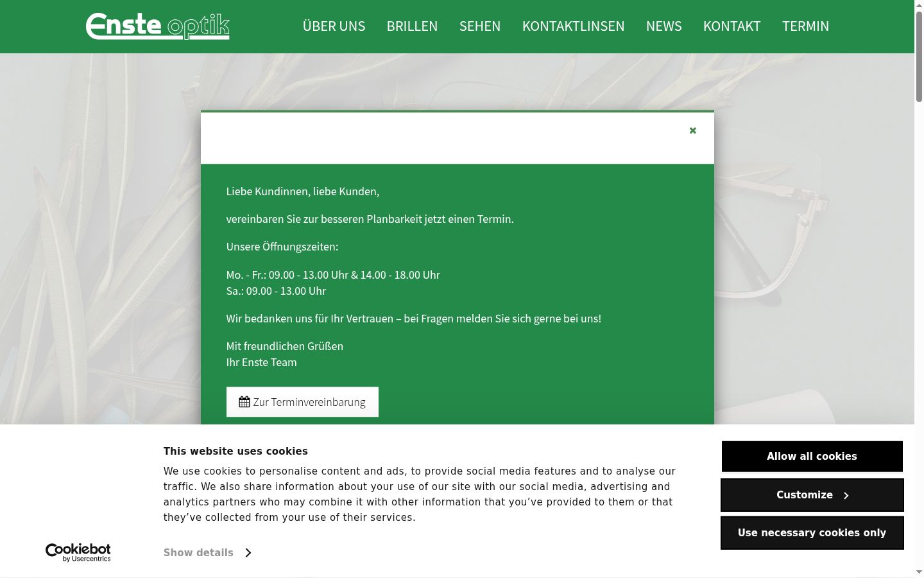This screenshot has height=578, width=924.
Task: Open the ÜBER UNS menu
Action: pos(334,26)
